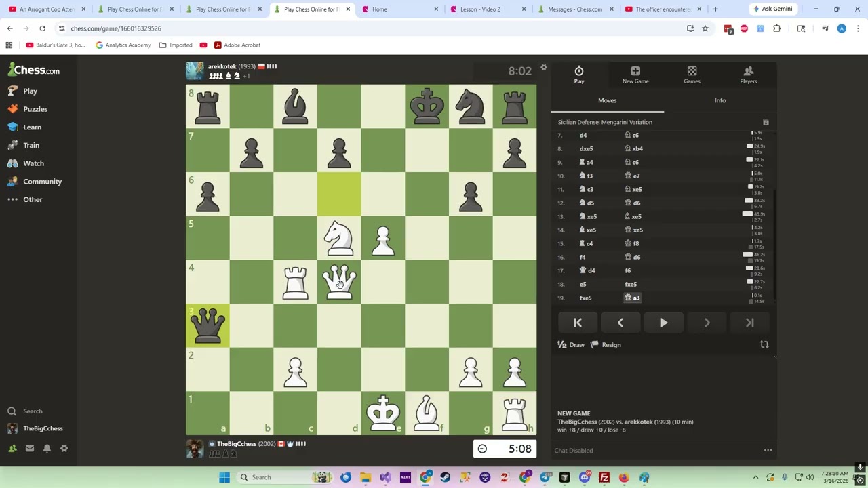Image resolution: width=868 pixels, height=488 pixels.
Task: Reload the page with the refresh button
Action: tap(42, 28)
